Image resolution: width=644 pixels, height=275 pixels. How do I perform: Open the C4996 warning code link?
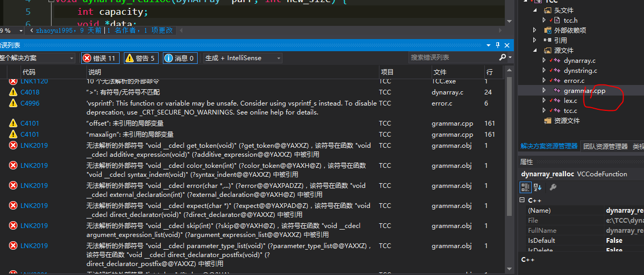pos(30,103)
